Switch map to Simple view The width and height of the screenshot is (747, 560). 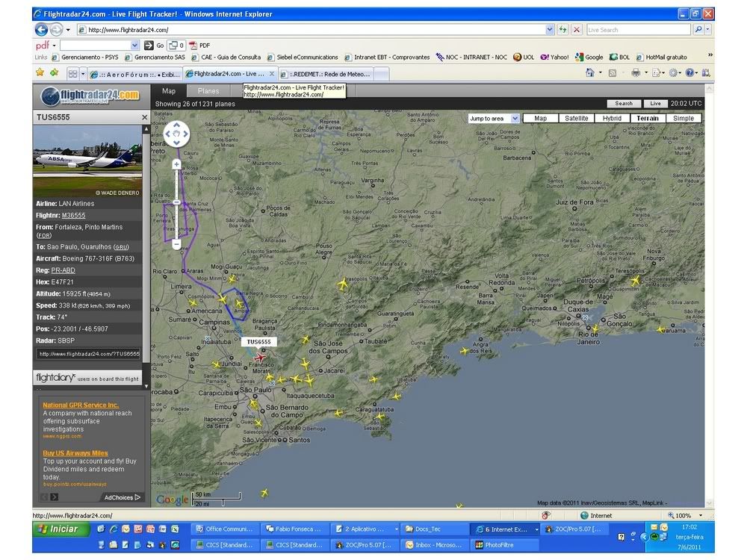coord(683,119)
